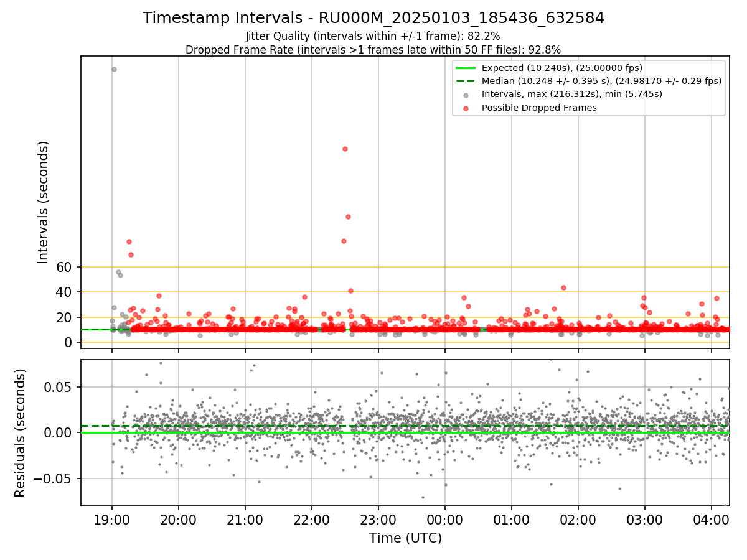Select legend entry "Expected (10.240s), (25.00000 fps)"
This screenshot has width=747, height=560.
[562, 68]
